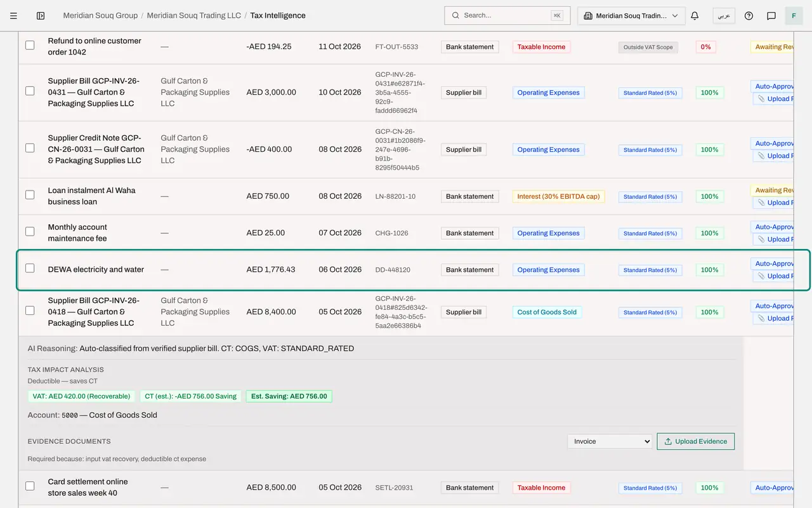Click the search magnifier icon
812x508 pixels.
coord(455,15)
